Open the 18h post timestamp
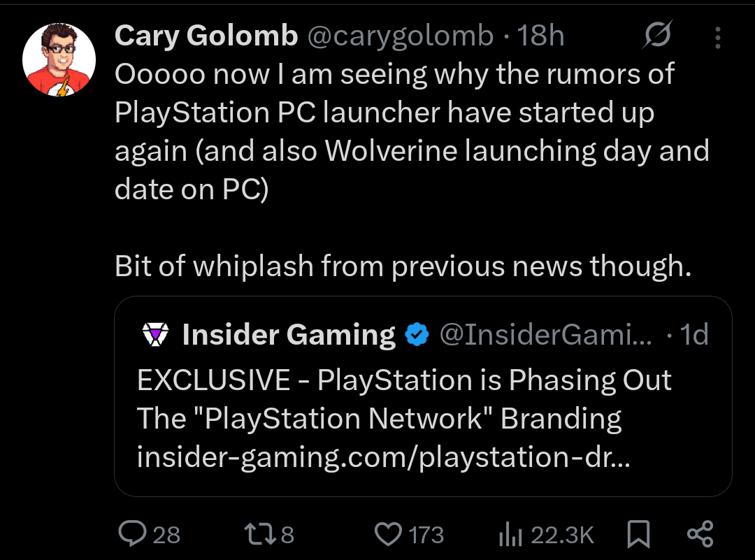 click(540, 36)
